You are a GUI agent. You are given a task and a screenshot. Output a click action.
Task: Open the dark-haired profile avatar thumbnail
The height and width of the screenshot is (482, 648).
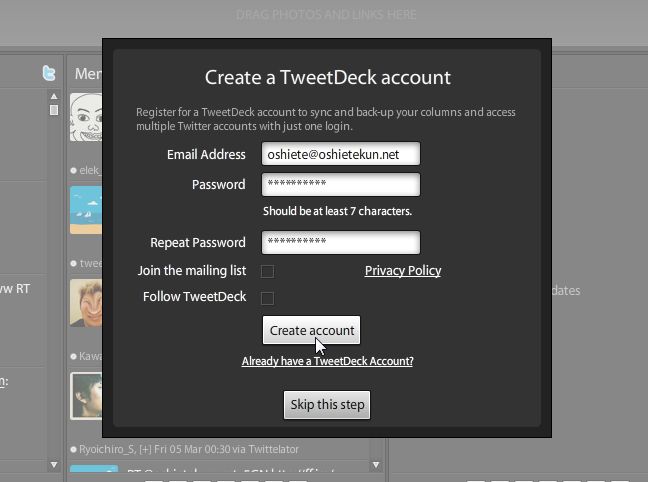pos(86,396)
